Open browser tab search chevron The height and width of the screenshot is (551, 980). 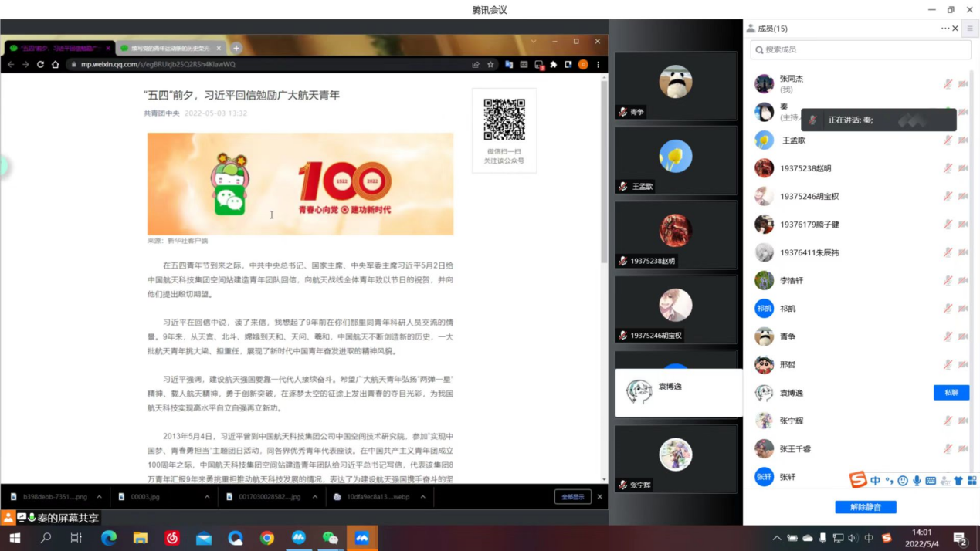(x=533, y=42)
